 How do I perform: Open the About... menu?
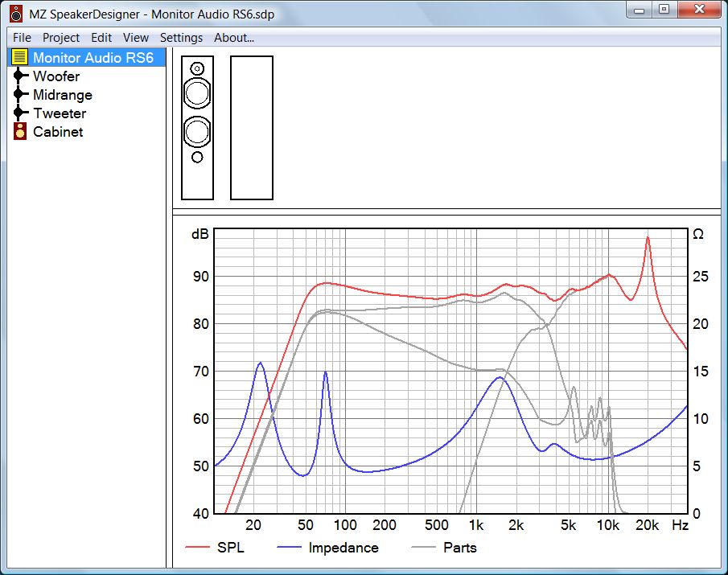pos(234,38)
